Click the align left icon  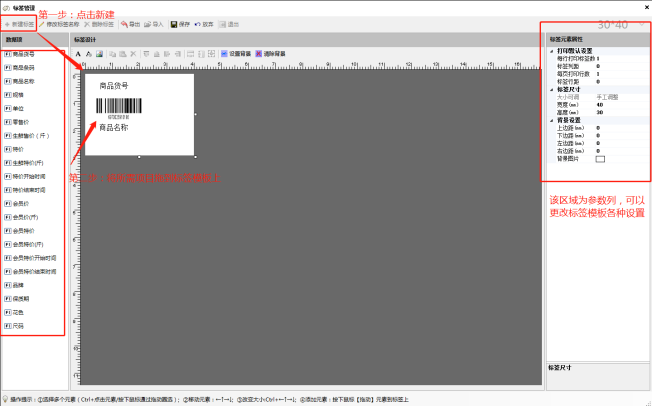[x=167, y=54]
